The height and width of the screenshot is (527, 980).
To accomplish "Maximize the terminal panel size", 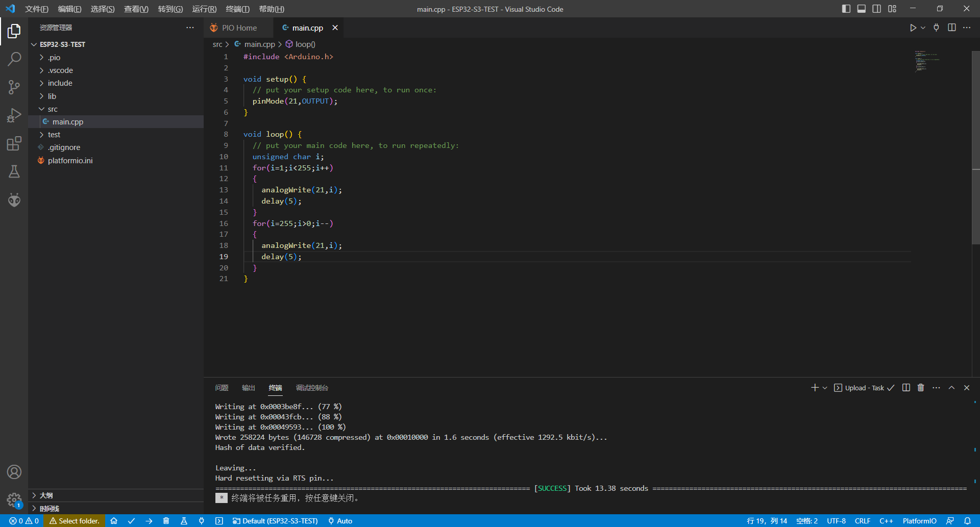I will click(951, 388).
